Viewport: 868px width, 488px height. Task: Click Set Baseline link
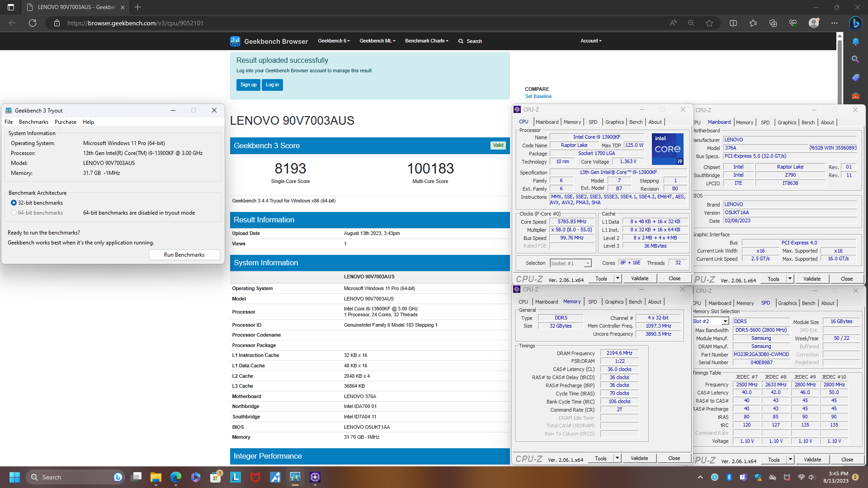538,96
